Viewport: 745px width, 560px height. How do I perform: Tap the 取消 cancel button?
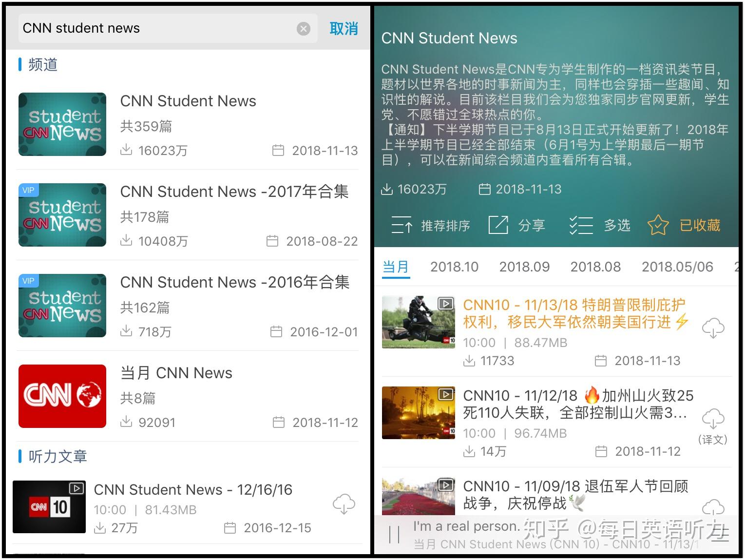pos(344,29)
